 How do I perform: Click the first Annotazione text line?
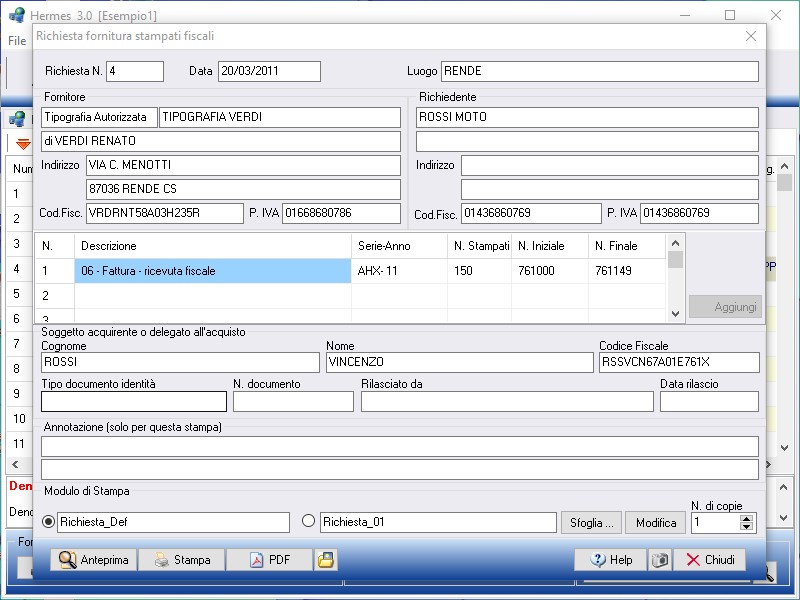(x=400, y=446)
